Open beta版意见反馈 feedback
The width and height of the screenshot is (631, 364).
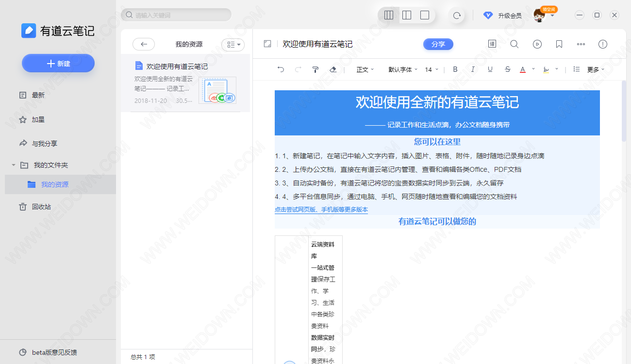click(x=48, y=352)
